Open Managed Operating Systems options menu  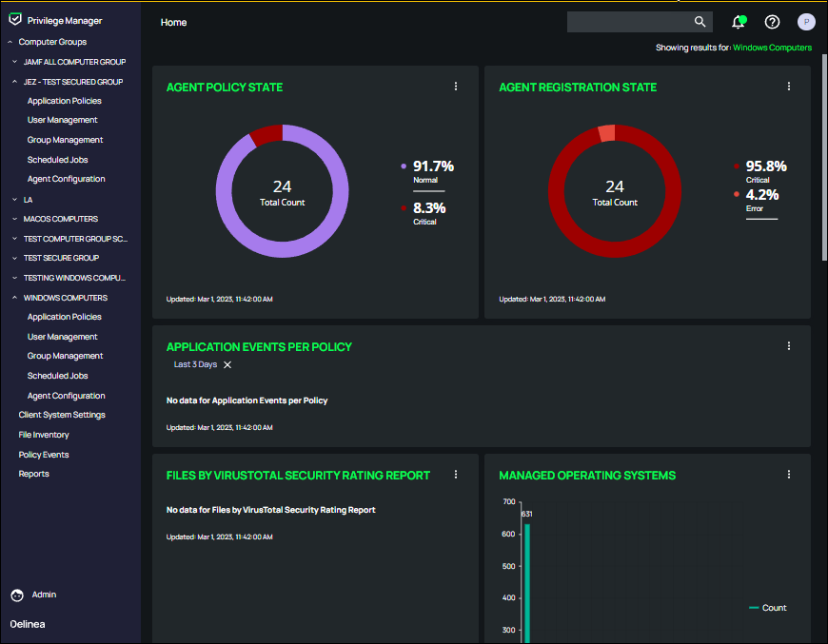point(789,475)
